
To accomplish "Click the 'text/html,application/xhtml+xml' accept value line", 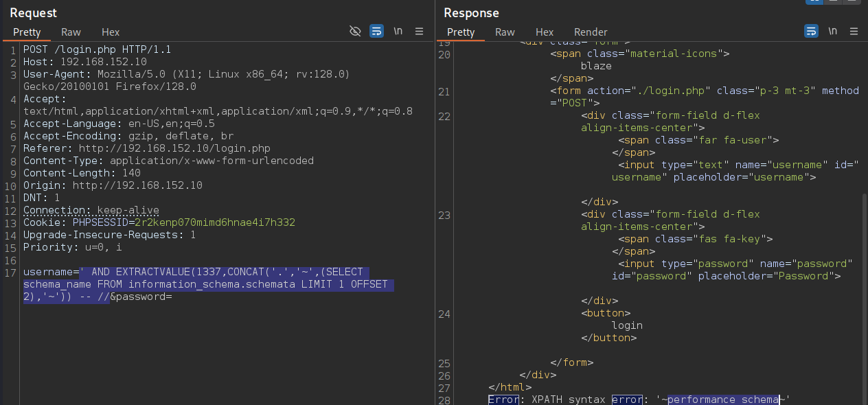I will [x=218, y=111].
